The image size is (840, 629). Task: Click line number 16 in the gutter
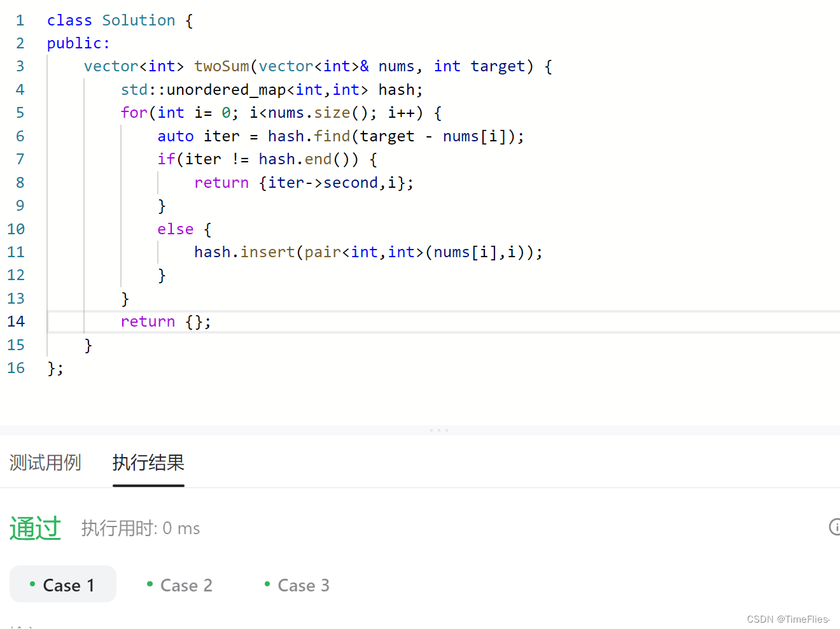pyautogui.click(x=16, y=368)
